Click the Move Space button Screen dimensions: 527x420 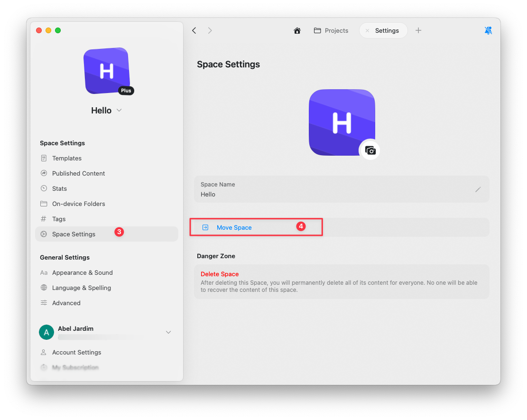tap(342, 227)
